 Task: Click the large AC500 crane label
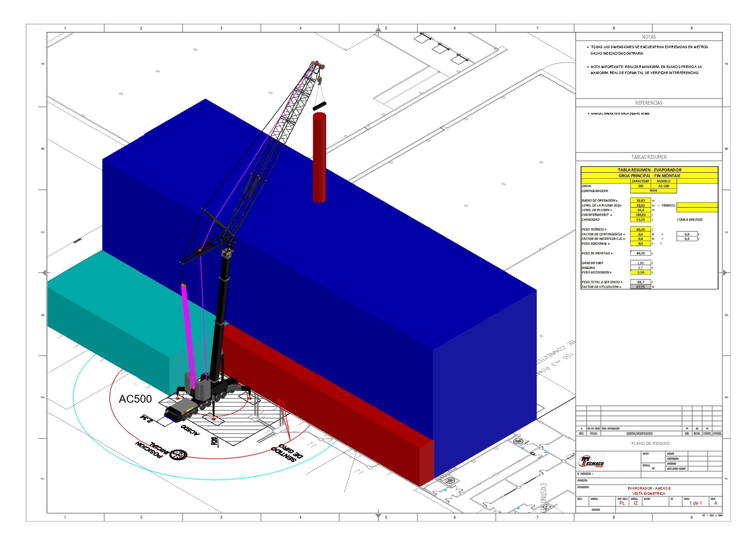[135, 399]
